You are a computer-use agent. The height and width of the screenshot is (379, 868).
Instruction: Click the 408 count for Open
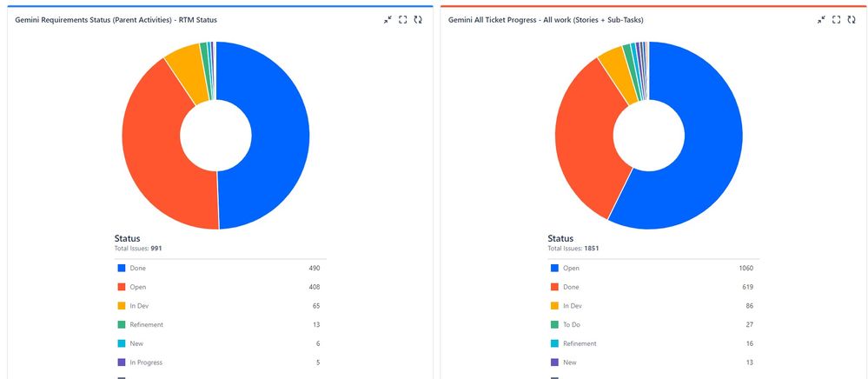tap(315, 287)
